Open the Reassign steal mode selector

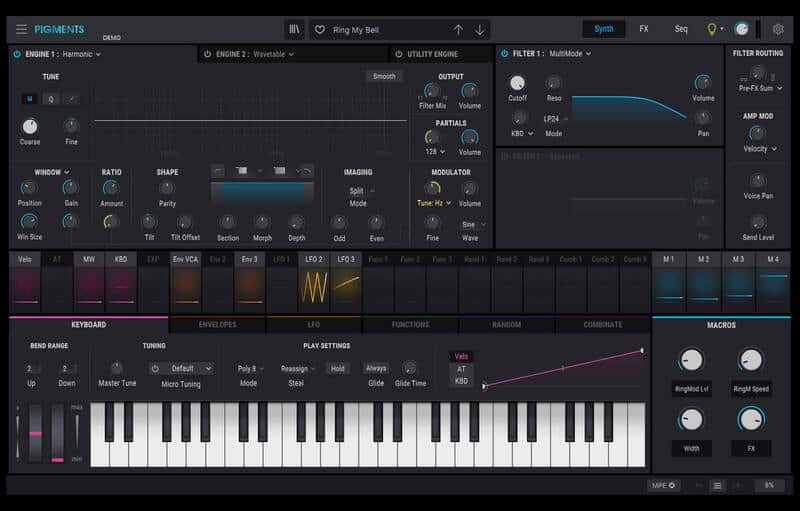[x=297, y=368]
